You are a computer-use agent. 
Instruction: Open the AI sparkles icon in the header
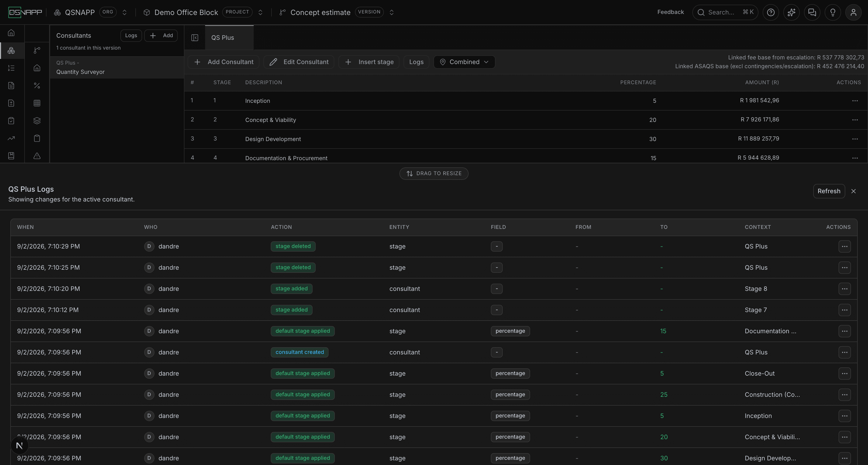point(791,12)
